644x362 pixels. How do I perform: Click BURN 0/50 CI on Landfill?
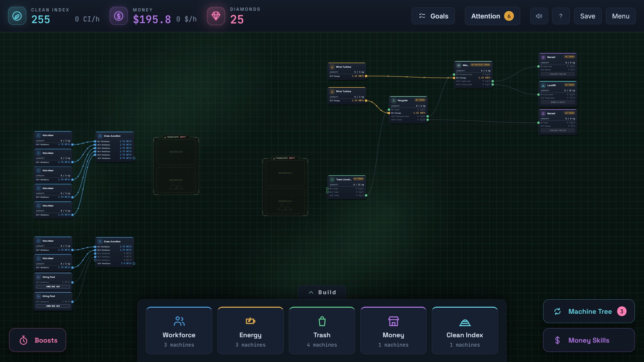pyautogui.click(x=558, y=102)
